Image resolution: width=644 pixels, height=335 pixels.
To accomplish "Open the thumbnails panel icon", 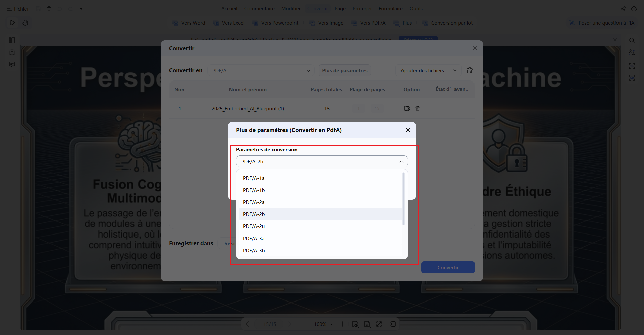I will pos(12,40).
